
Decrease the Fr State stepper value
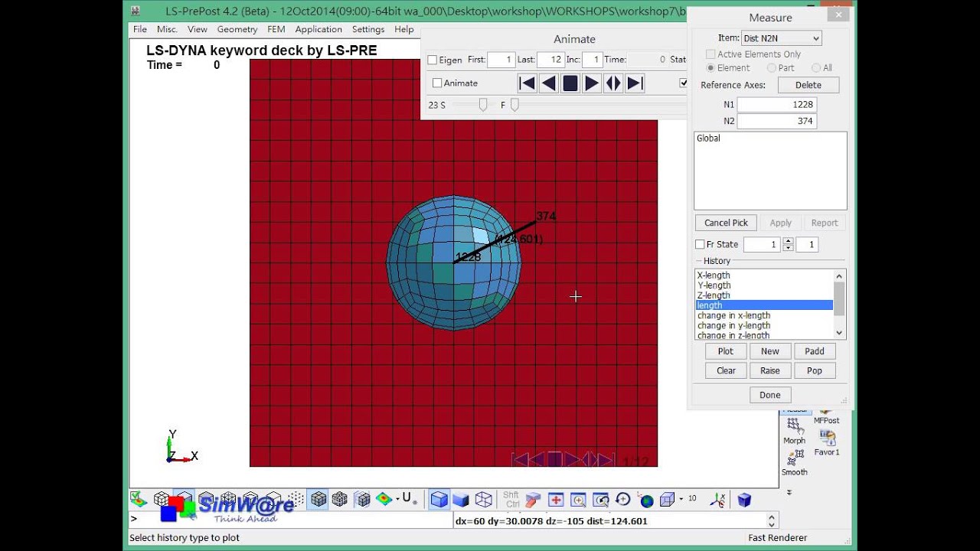pos(788,248)
